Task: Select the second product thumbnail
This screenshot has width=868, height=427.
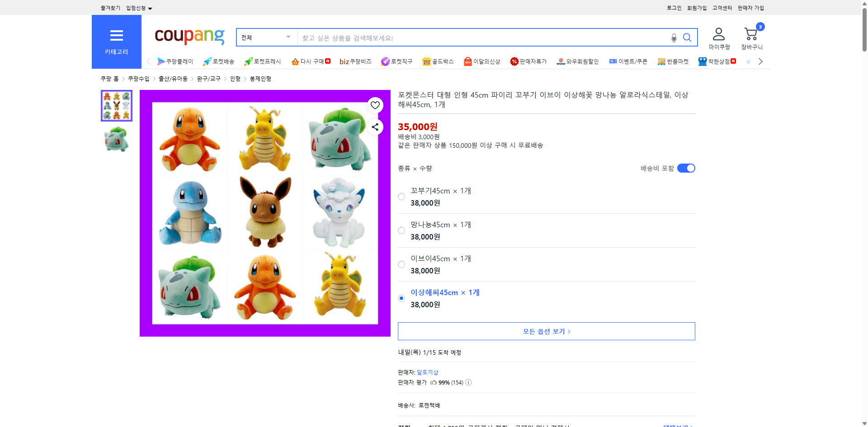Action: [116, 140]
